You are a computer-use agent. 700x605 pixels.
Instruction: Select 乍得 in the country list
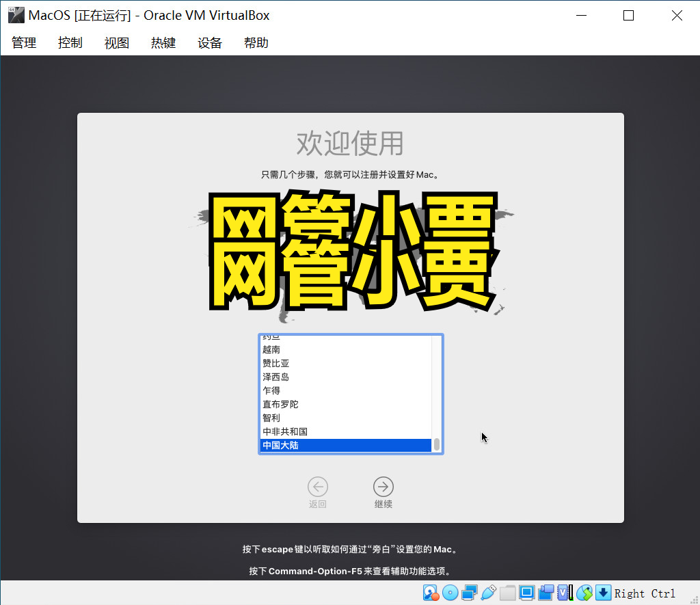point(345,390)
